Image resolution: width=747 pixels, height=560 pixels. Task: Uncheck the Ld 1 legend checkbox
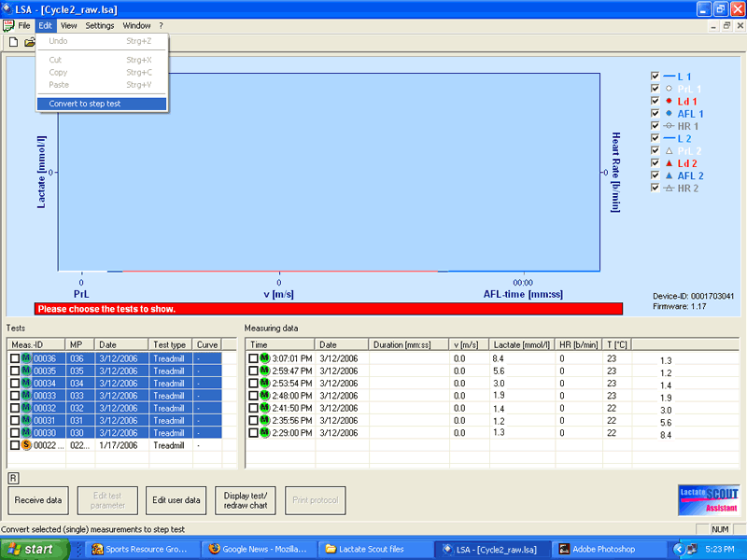coord(655,101)
